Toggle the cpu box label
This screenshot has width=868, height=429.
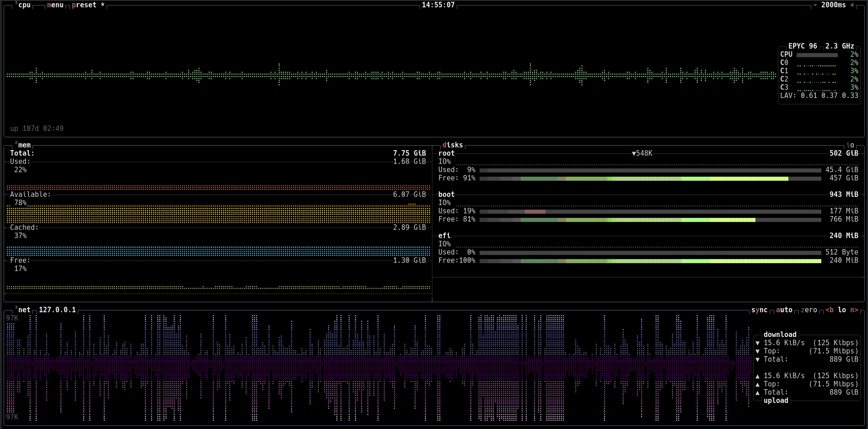pos(24,5)
